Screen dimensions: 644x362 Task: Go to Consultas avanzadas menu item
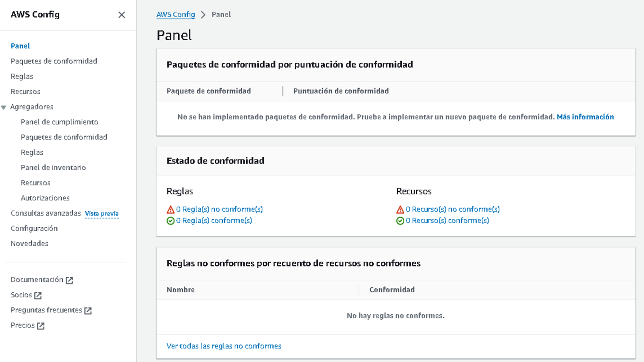tap(45, 213)
